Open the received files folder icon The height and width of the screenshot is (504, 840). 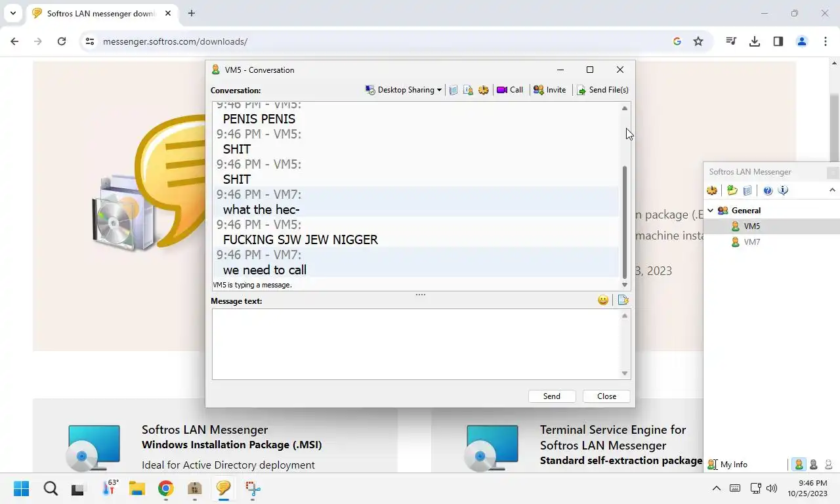(x=732, y=190)
